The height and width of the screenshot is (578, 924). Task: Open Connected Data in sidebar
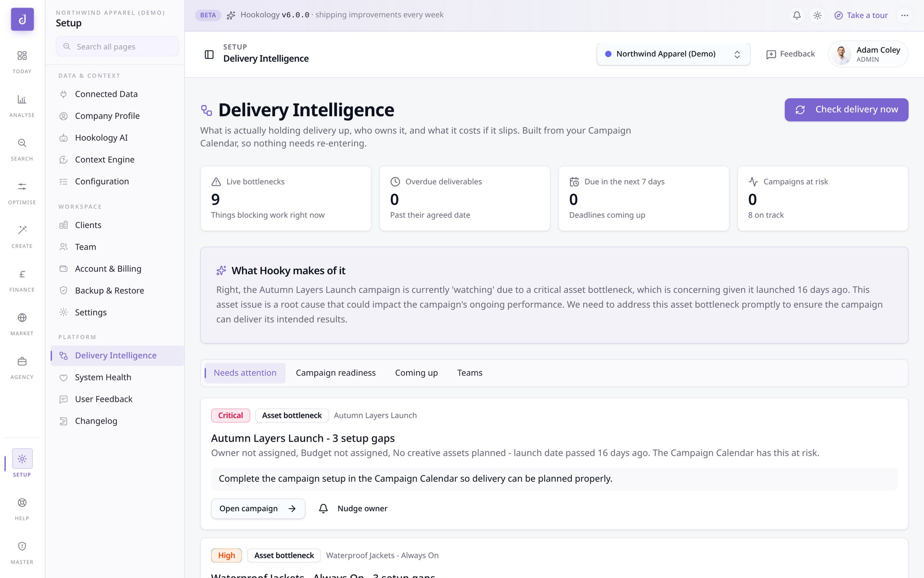tap(117, 94)
